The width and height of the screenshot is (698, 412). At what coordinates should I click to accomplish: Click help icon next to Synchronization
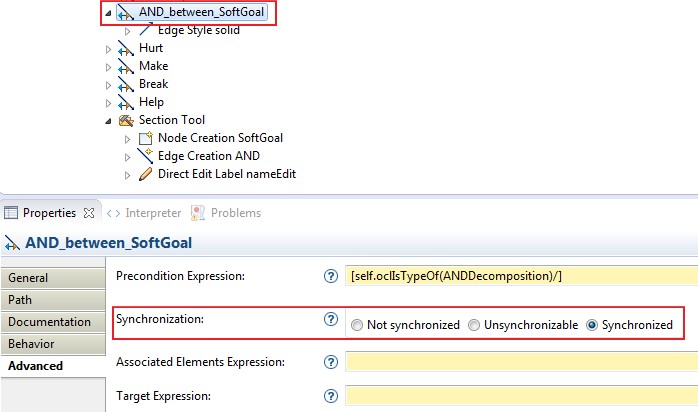tap(331, 320)
